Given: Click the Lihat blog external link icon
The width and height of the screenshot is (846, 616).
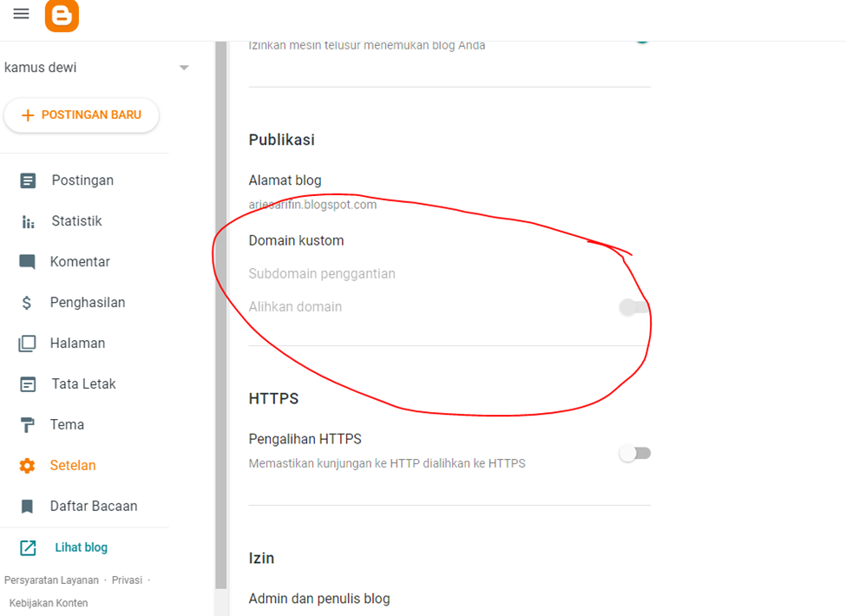Looking at the screenshot, I should [x=28, y=547].
